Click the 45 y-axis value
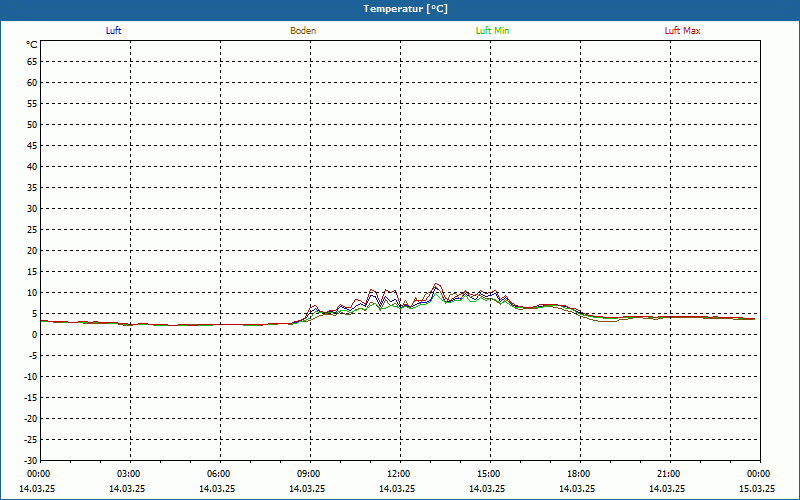The image size is (800, 500). (x=32, y=146)
